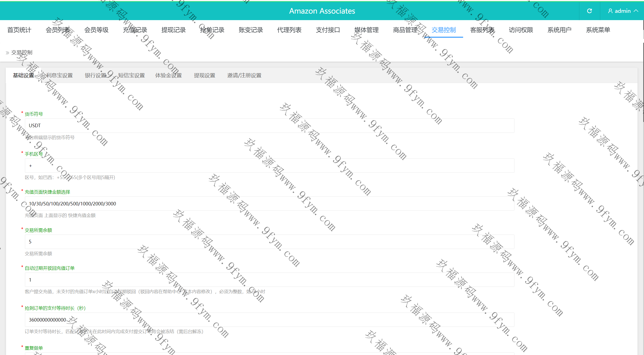Open 商品管理 in top navigation

(405, 30)
